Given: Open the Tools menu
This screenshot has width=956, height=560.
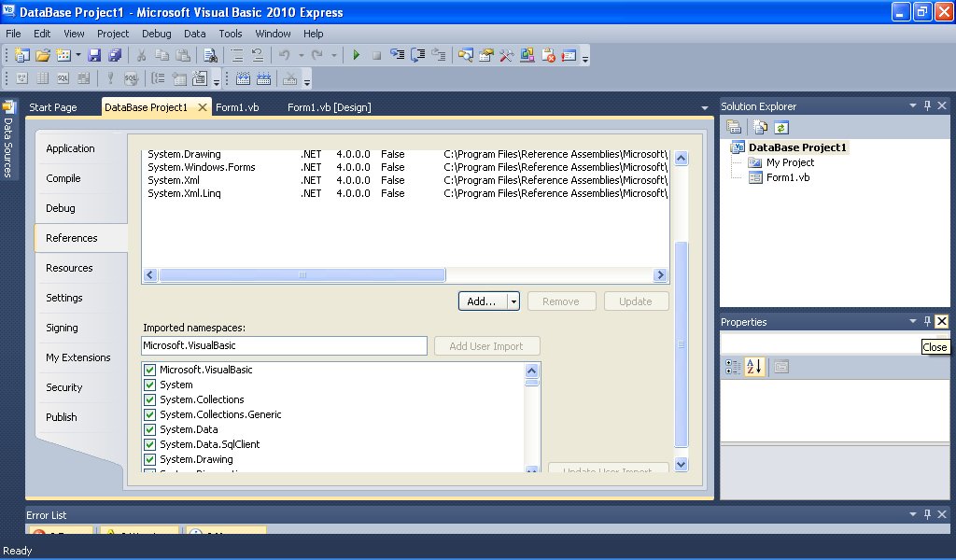Looking at the screenshot, I should 231,34.
